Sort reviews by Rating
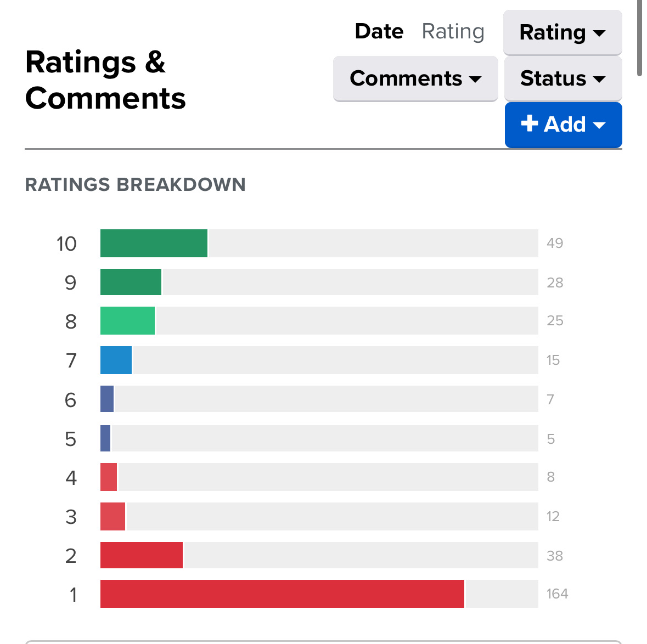The width and height of the screenshot is (647, 644). (x=453, y=31)
